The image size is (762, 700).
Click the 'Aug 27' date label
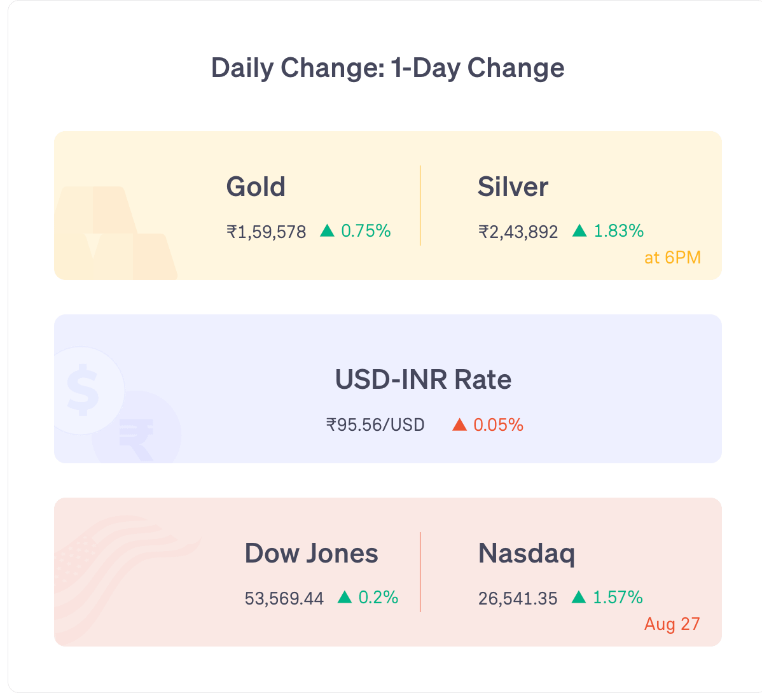click(672, 624)
